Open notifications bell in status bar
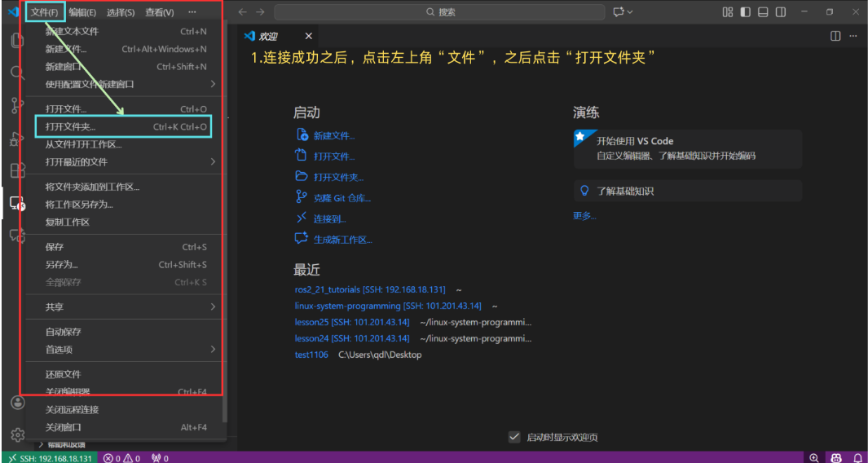Image resolution: width=868 pixels, height=463 pixels. point(857,458)
